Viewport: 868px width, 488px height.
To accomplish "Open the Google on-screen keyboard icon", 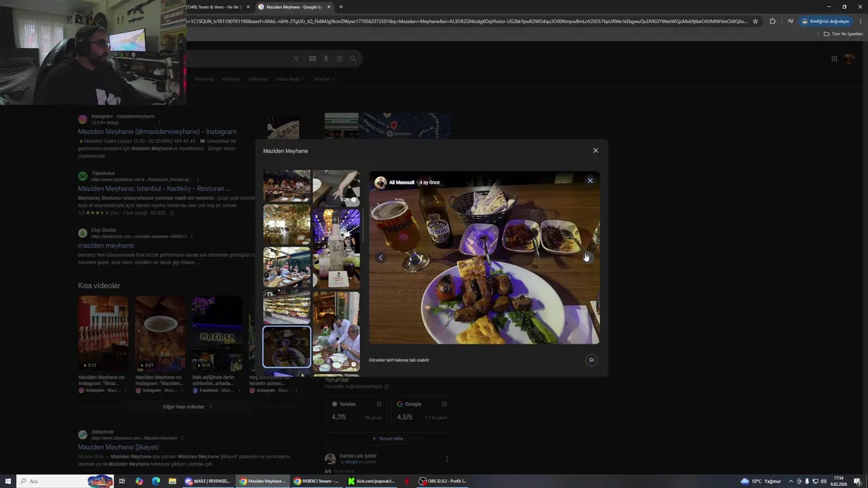I will (x=313, y=59).
